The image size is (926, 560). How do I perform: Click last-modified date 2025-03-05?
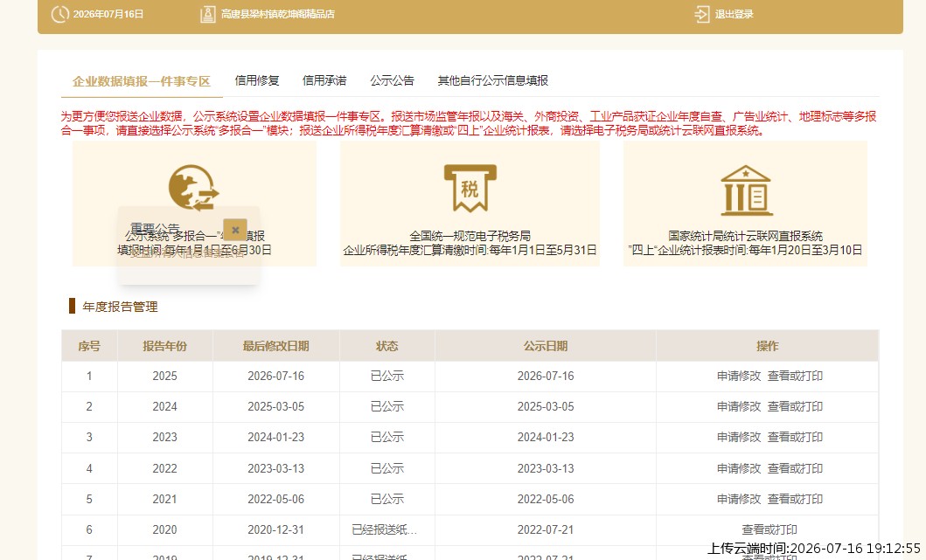(x=275, y=406)
